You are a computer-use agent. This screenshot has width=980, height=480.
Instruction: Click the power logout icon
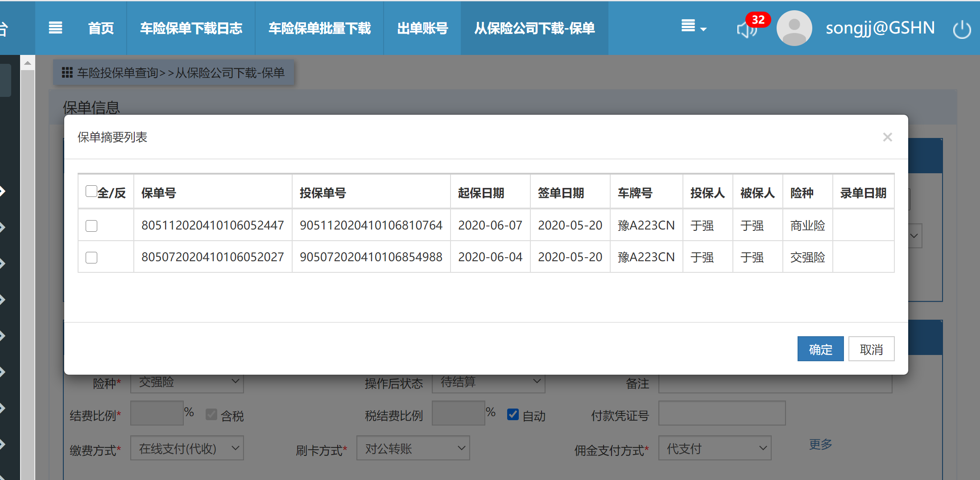pos(961,29)
